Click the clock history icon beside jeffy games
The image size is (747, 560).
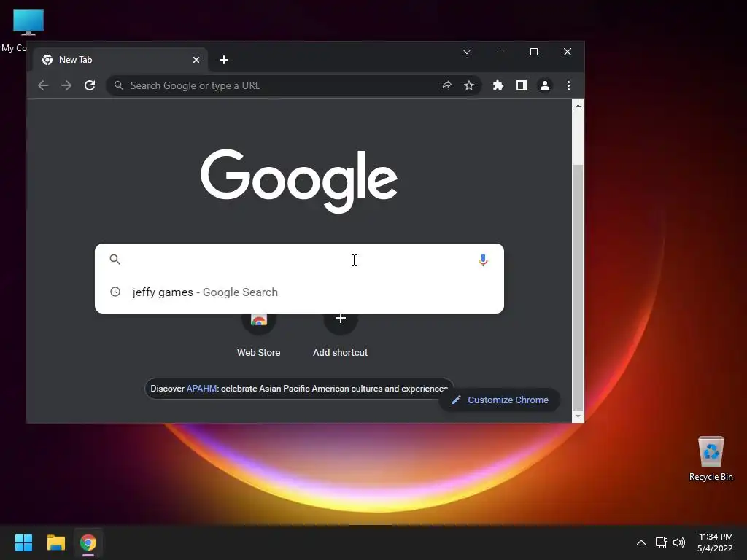(115, 292)
